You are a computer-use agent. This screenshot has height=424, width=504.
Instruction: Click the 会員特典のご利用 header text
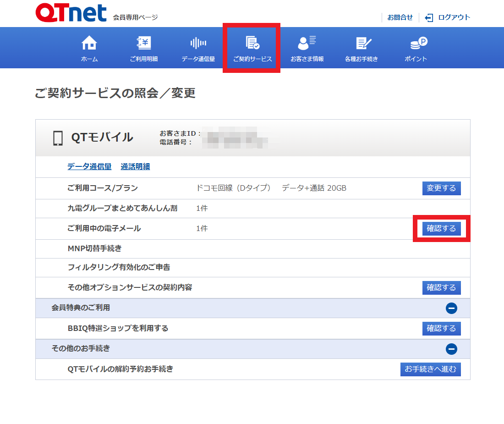(81, 308)
